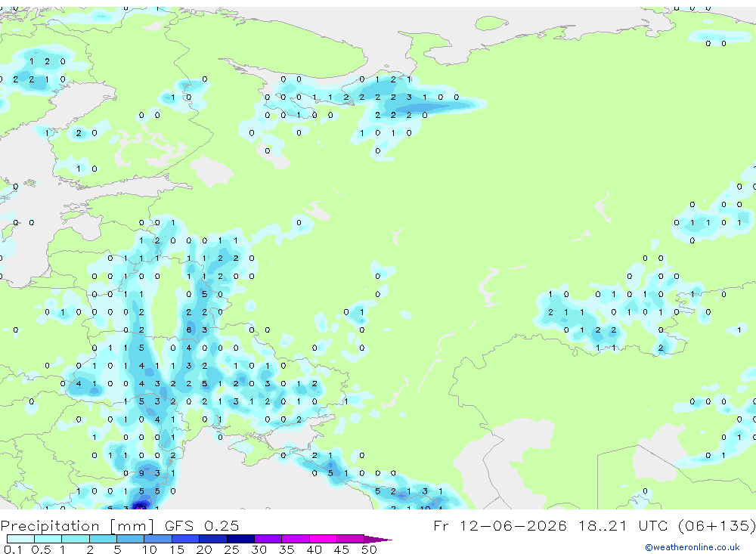756x554 pixels.
Task: Click the '25' legend scale label
Action: pyautogui.click(x=231, y=549)
